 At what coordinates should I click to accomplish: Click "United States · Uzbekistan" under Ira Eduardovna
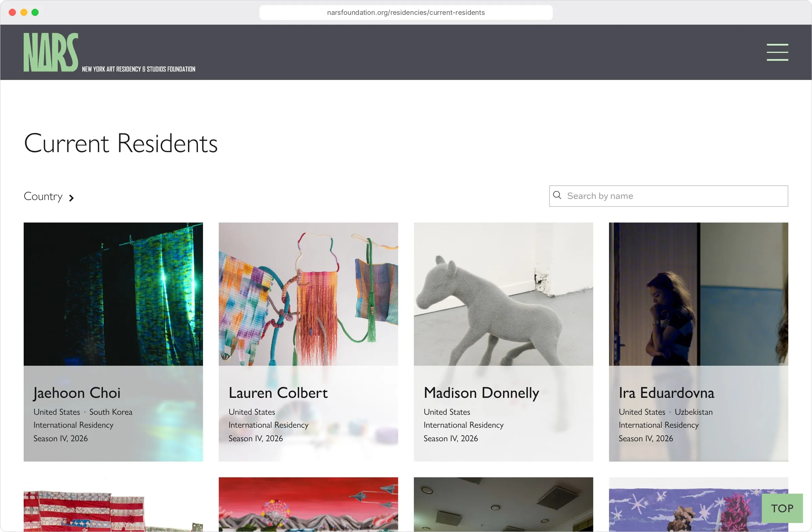pos(666,412)
